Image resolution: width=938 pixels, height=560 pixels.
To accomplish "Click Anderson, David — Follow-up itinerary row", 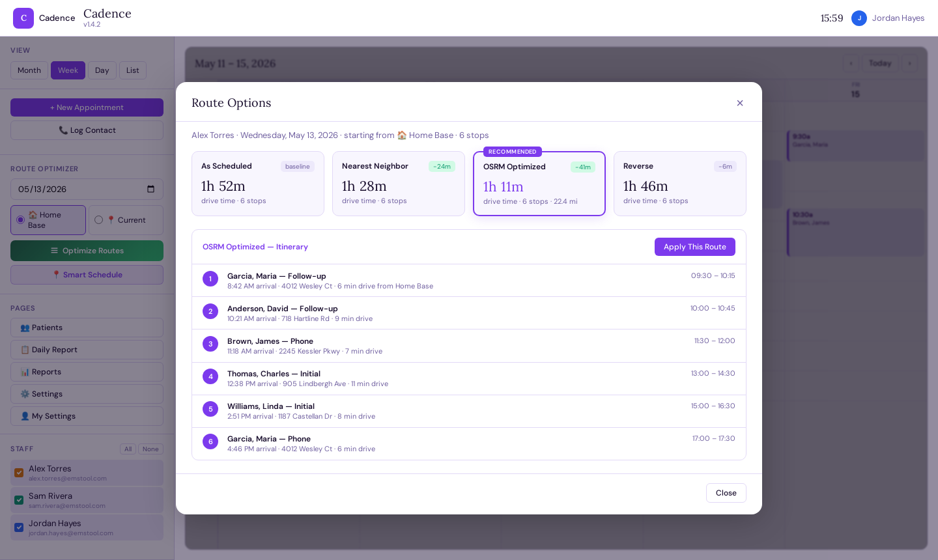I will 469,313.
